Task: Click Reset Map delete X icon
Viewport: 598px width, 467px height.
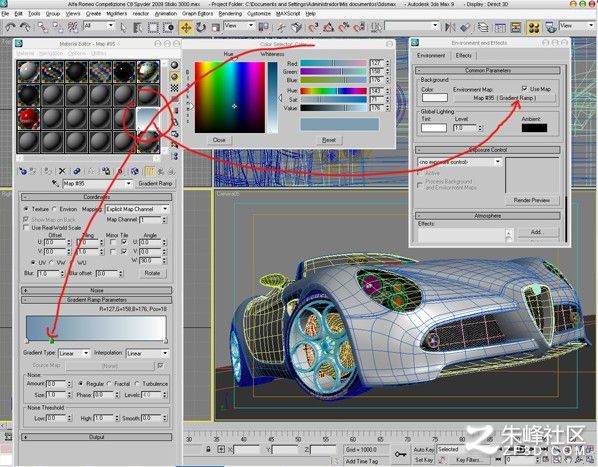Action: 62,171
